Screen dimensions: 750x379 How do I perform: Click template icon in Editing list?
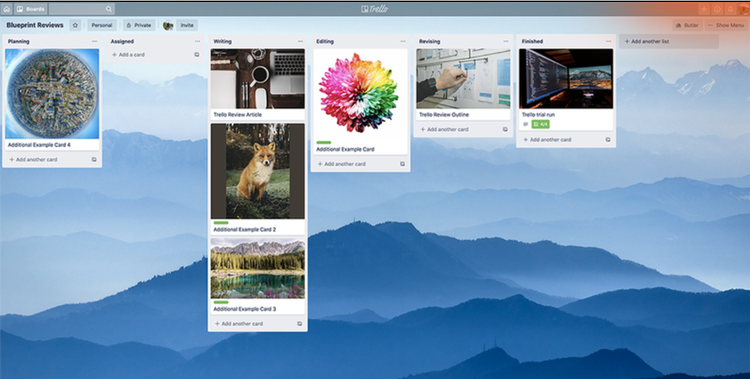click(402, 164)
